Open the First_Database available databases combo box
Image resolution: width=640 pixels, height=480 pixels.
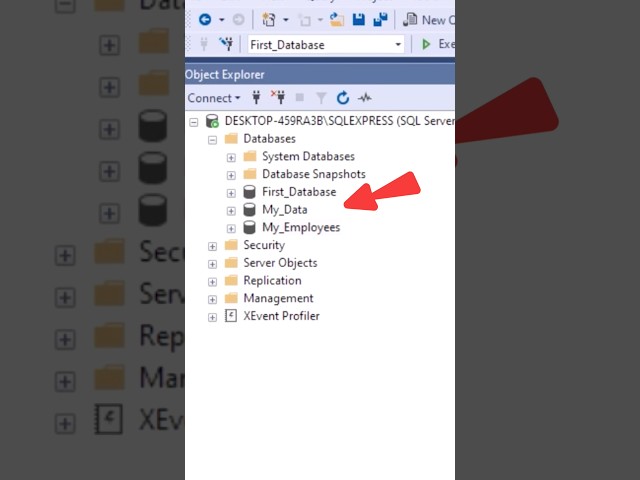pos(326,44)
